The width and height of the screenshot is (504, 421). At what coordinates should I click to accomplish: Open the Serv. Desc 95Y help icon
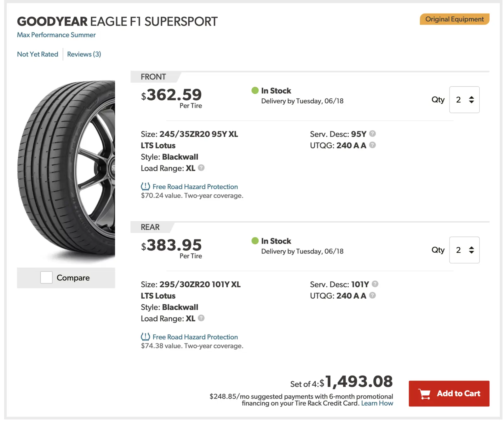(x=372, y=134)
